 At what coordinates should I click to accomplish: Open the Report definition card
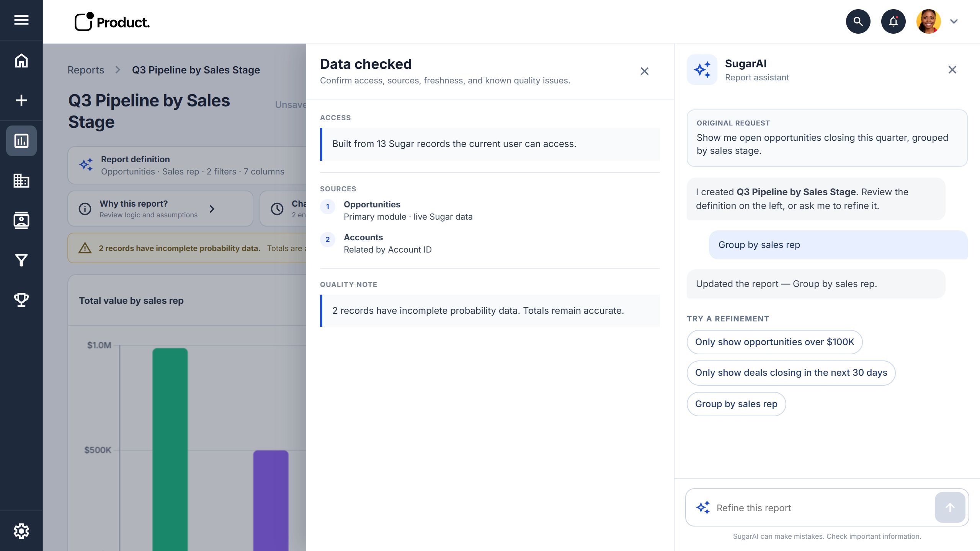point(187,165)
